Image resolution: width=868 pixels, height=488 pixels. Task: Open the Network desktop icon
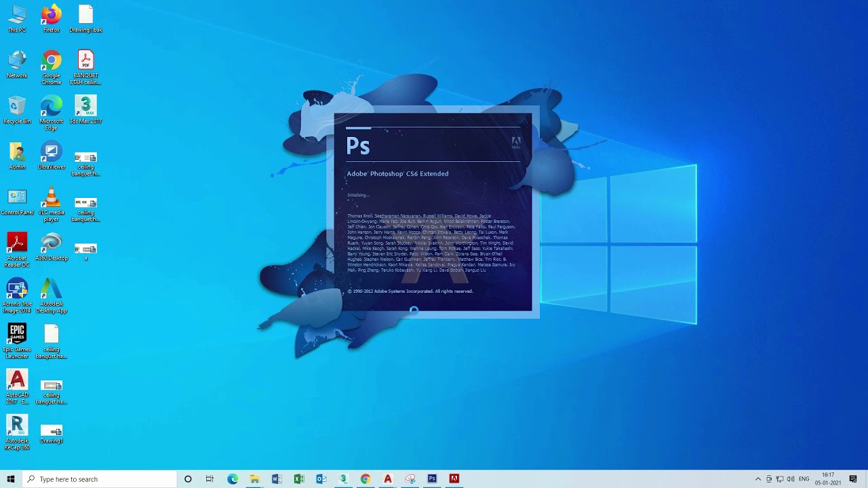[17, 64]
